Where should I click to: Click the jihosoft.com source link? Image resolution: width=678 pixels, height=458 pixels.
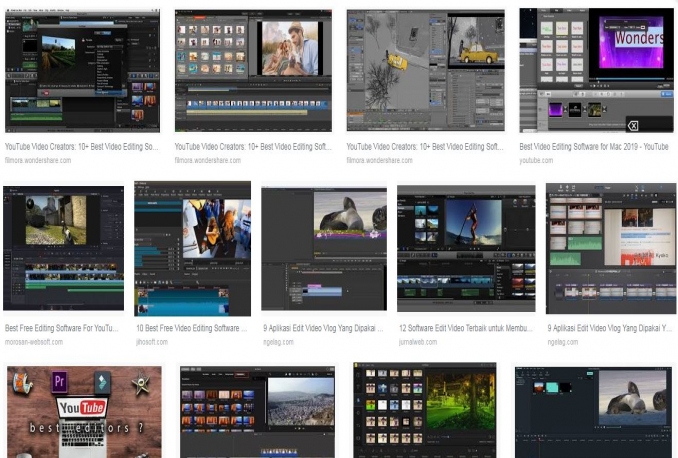pos(151,342)
